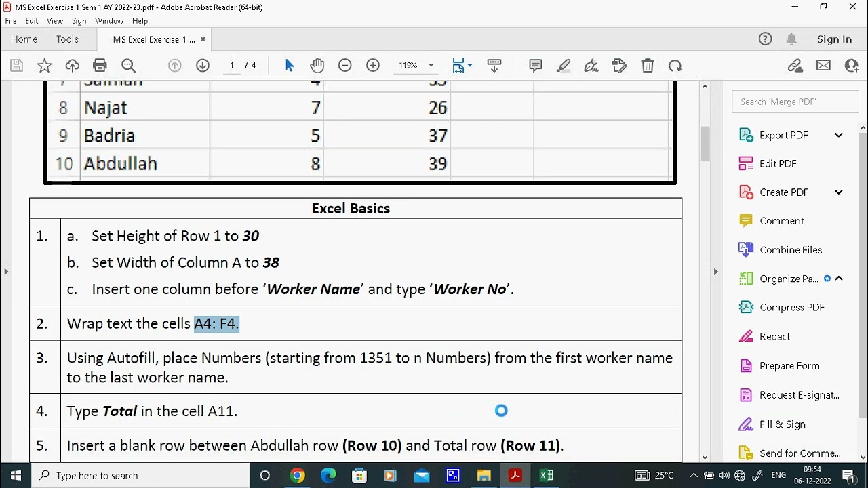Open File Explorer from taskbar
The height and width of the screenshot is (488, 868).
coord(484,475)
